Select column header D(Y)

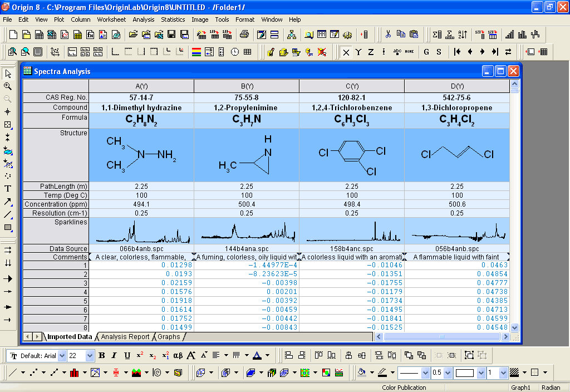457,86
